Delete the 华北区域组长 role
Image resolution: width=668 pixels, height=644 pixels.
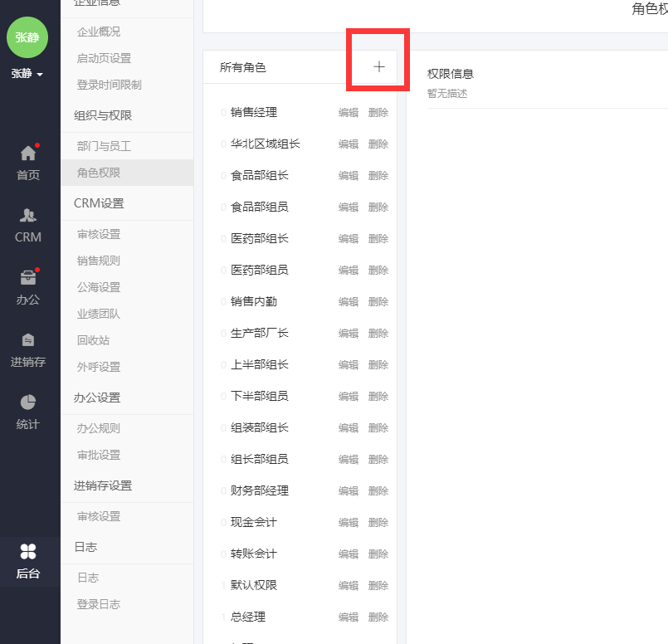(x=378, y=144)
